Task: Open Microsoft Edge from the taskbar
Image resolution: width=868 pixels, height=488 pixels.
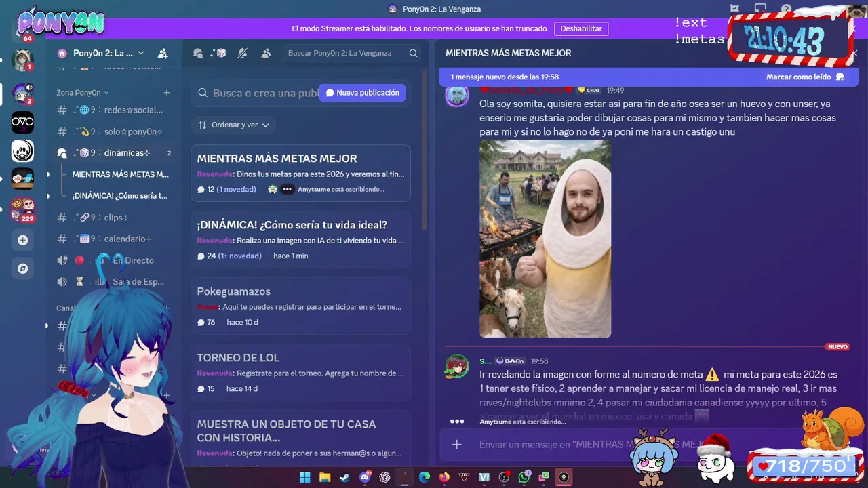Action: (x=425, y=477)
